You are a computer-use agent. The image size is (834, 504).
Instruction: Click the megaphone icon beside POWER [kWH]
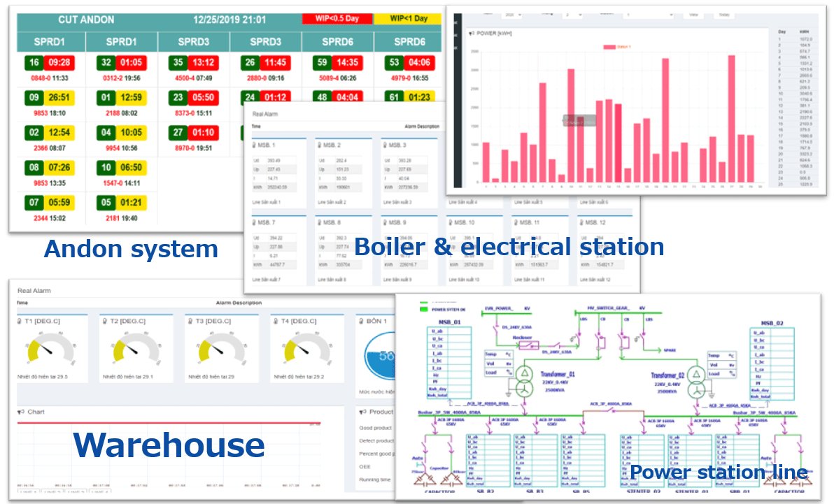pos(472,34)
